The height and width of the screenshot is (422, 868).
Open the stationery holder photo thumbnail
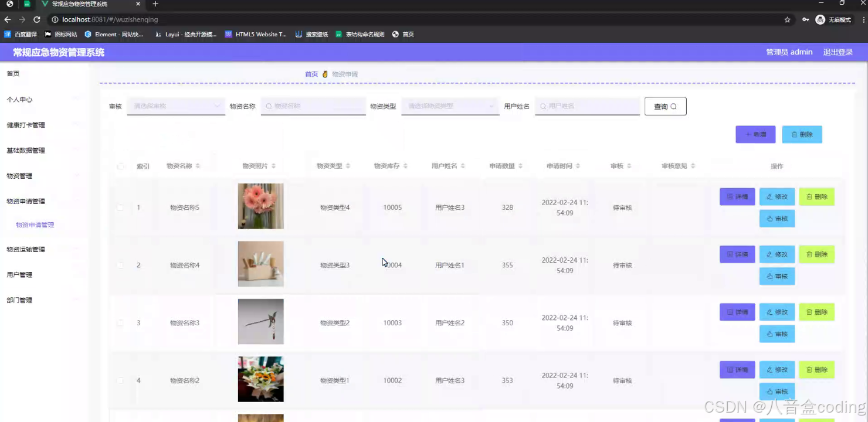260,264
